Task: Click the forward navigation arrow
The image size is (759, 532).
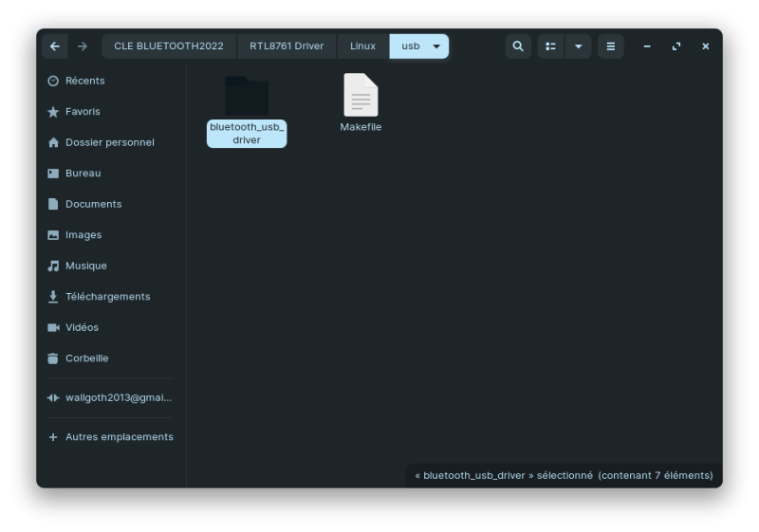Action: coord(83,46)
